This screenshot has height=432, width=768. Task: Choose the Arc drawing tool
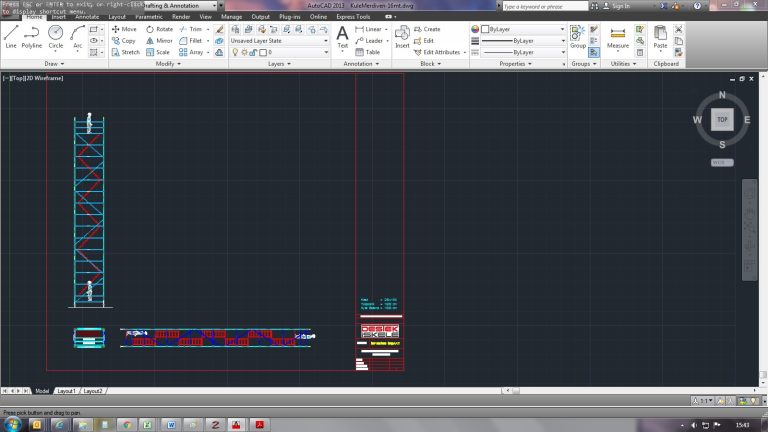[x=77, y=36]
